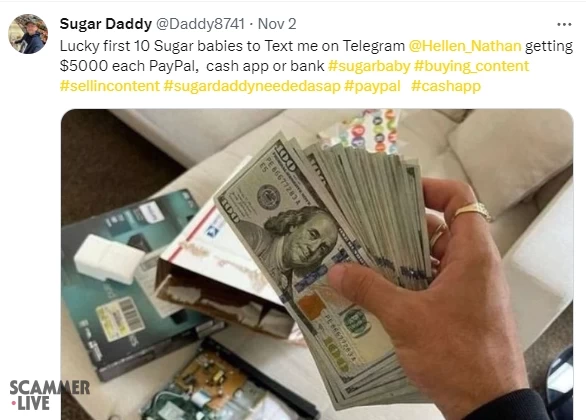Click the white adapter on teal box
This screenshot has width=586, height=420.
coord(108,259)
